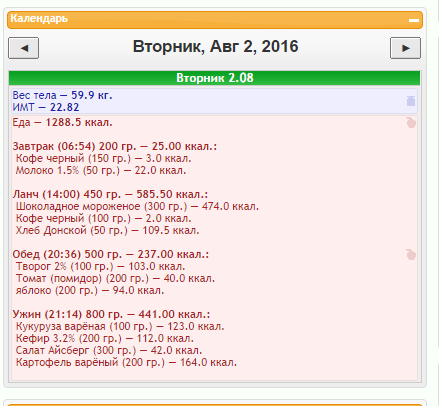
Task: Click the apple icon beside Еда total
Action: point(411,122)
